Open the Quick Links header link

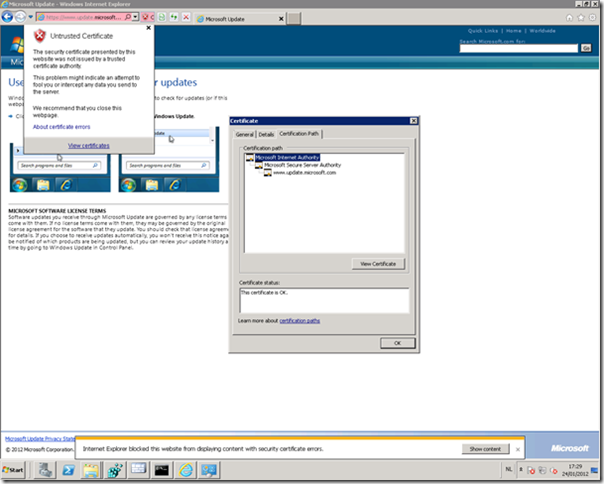(483, 31)
